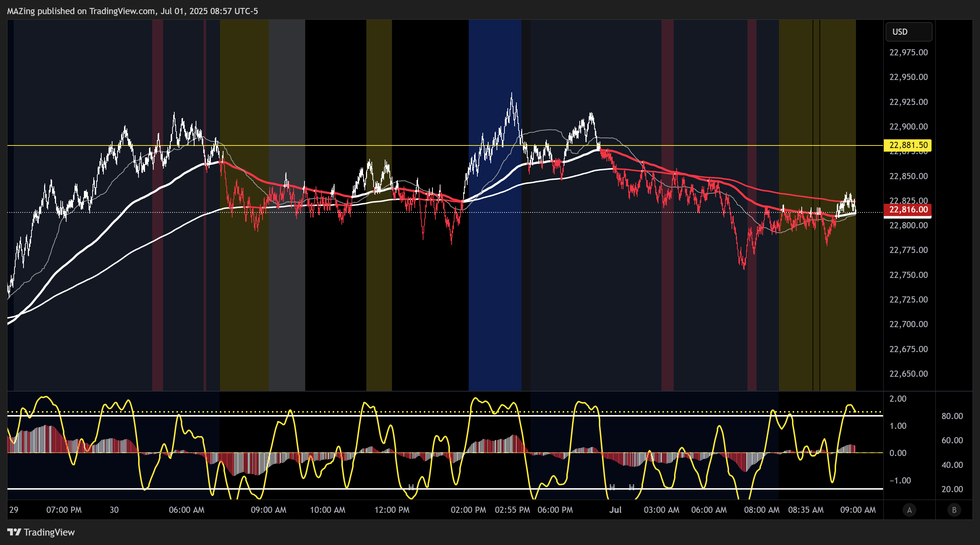This screenshot has width=980, height=545.
Task: Click the 22,650.00 price axis label
Action: click(x=908, y=374)
